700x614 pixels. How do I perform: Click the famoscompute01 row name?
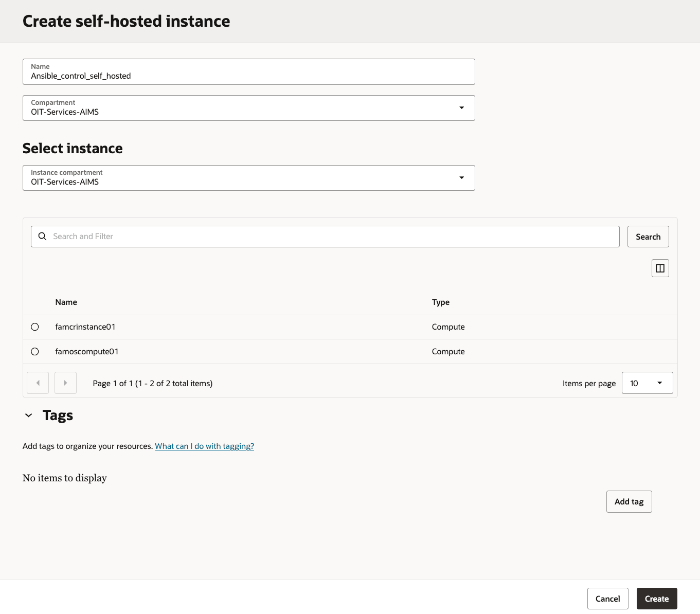(x=87, y=352)
